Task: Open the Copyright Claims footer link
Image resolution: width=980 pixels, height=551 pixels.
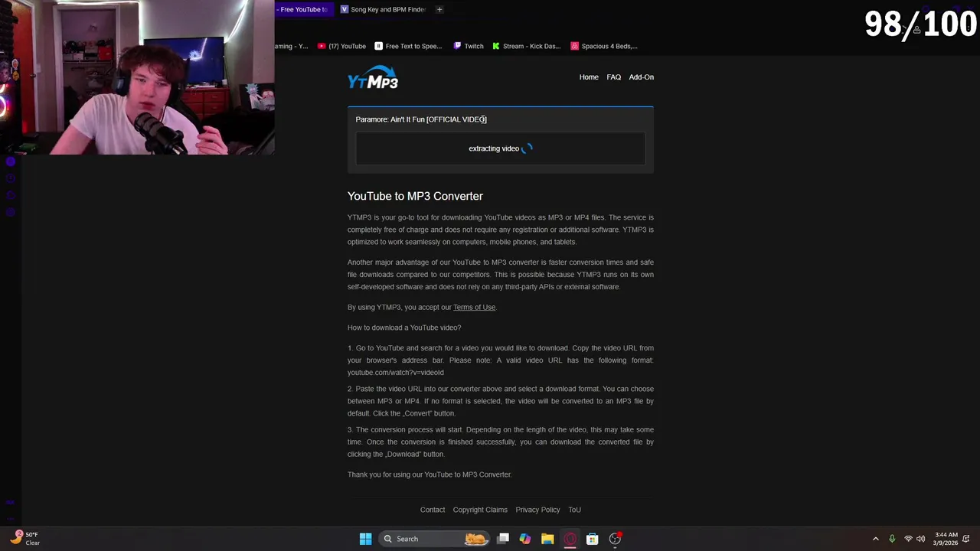Action: tap(480, 510)
